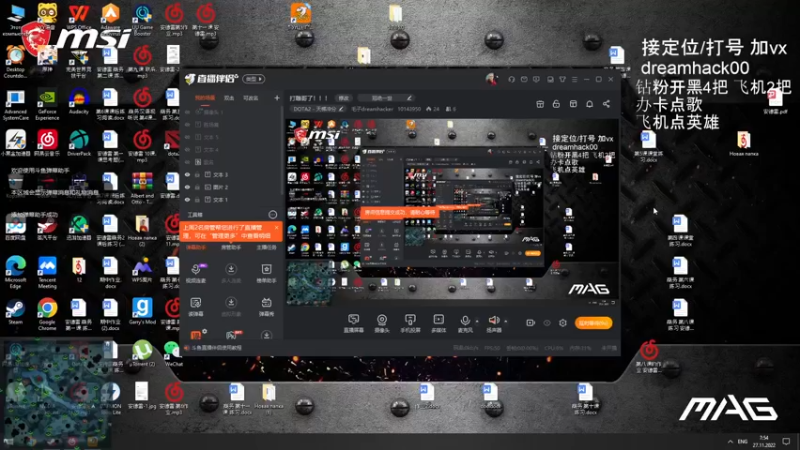
Task: Add a 手机投屏 phone cast source
Action: pos(410,323)
